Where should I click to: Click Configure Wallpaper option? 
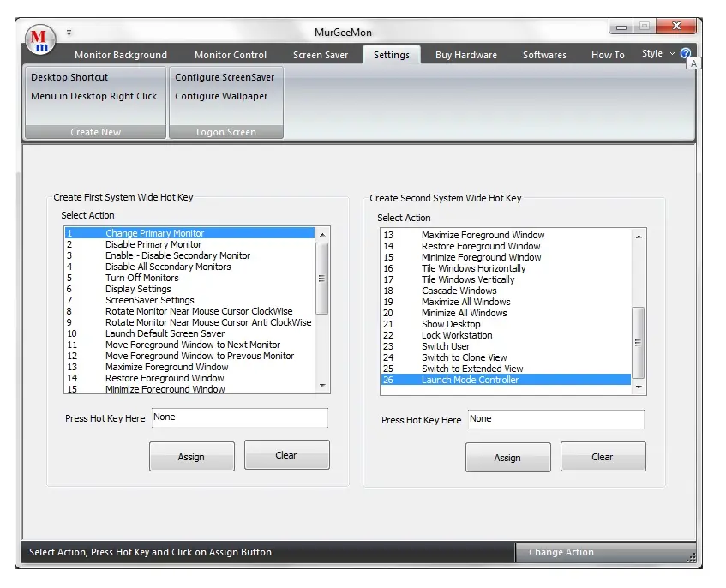pos(221,96)
